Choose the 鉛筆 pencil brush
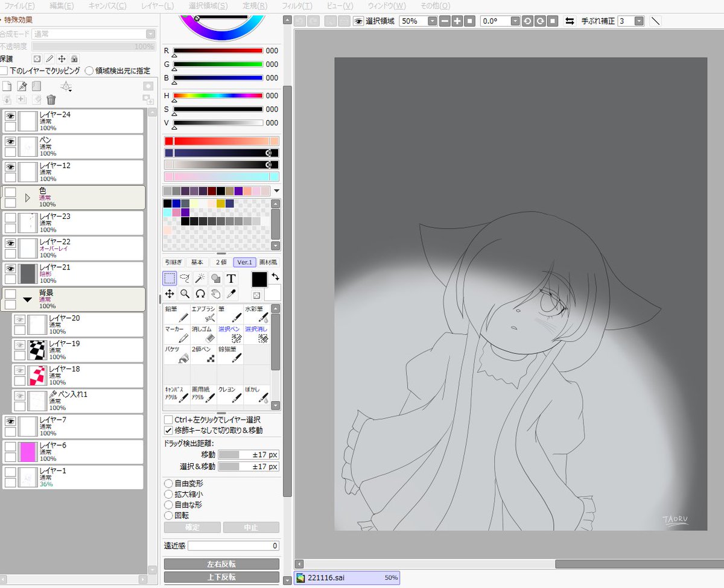724x588 pixels. 177,314
